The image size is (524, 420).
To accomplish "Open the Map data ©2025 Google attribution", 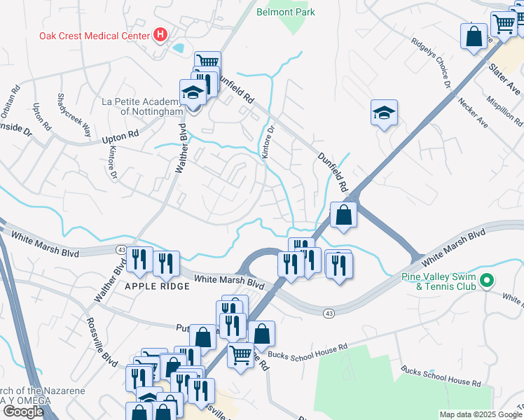I will pos(481,414).
